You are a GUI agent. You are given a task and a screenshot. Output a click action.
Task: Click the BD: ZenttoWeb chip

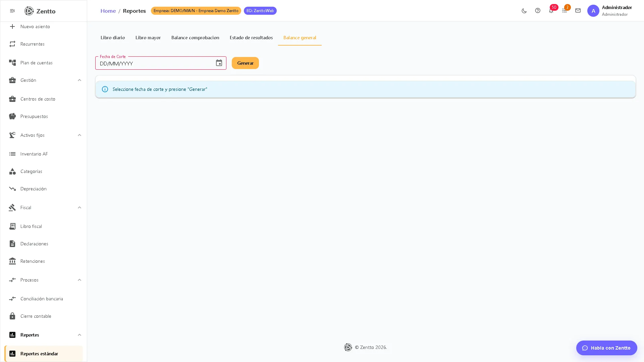[x=260, y=11]
